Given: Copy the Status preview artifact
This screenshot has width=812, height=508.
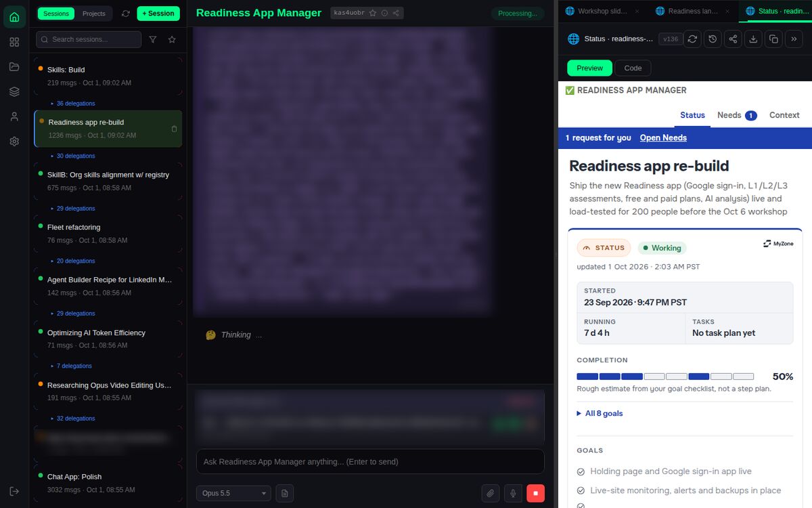Looking at the screenshot, I should (x=773, y=39).
